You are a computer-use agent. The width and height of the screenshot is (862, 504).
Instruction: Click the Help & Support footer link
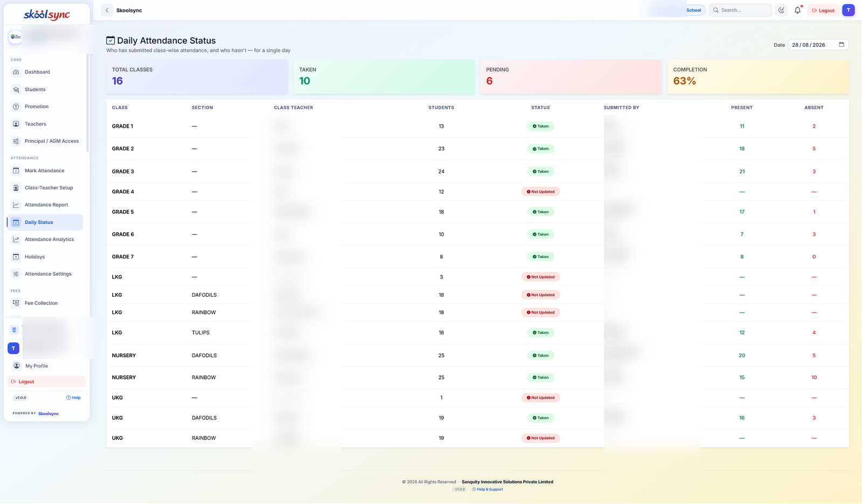point(488,489)
